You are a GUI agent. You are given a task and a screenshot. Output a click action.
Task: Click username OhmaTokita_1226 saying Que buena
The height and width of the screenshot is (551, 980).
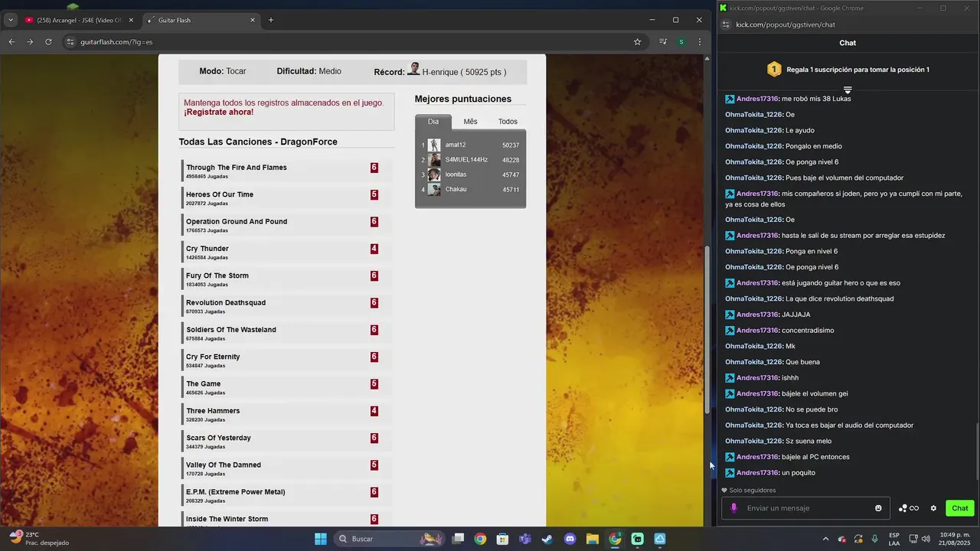coord(754,362)
